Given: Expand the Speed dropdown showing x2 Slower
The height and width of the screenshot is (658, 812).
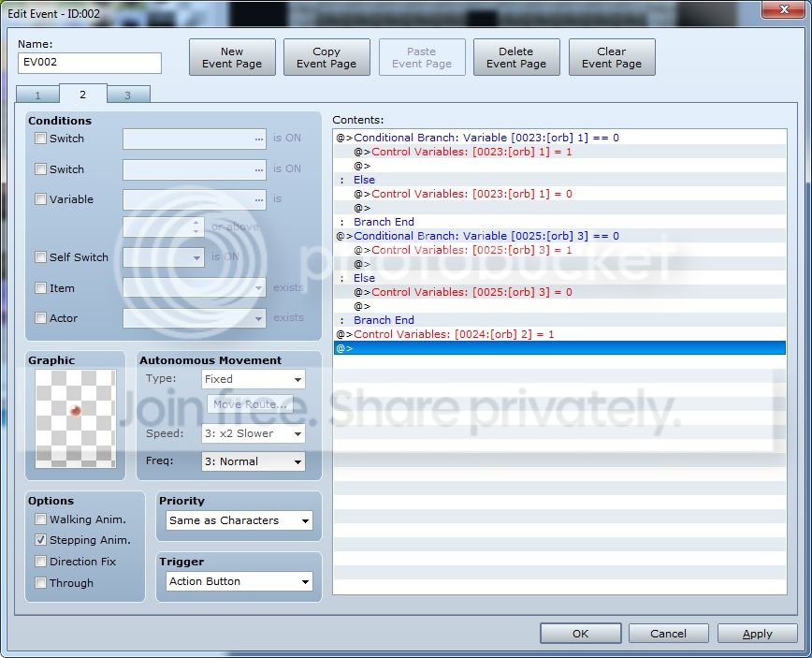Looking at the screenshot, I should [x=254, y=433].
